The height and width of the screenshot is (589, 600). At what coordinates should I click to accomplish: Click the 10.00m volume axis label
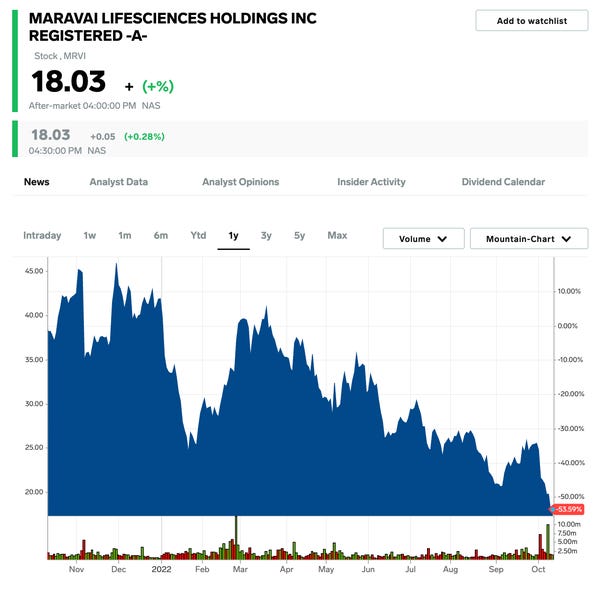[569, 524]
